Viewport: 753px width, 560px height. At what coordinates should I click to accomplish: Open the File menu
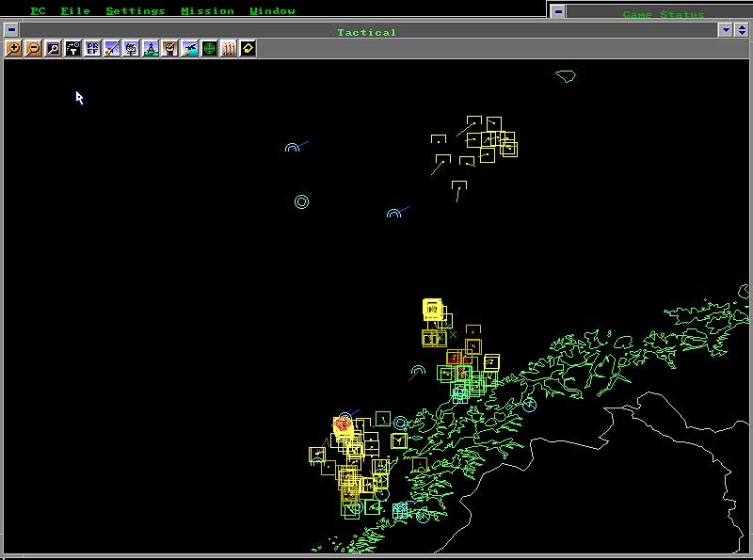coord(75,10)
